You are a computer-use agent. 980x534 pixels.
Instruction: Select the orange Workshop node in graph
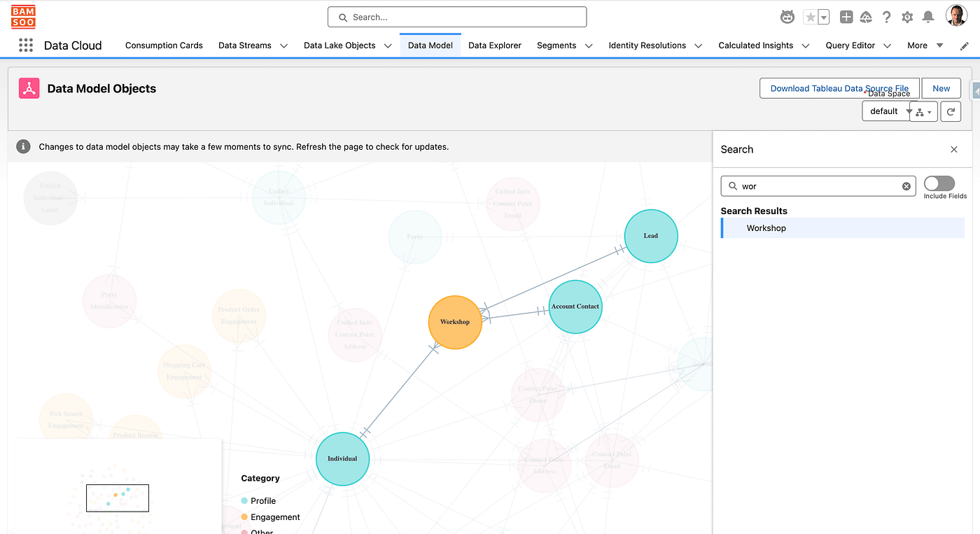[x=455, y=322]
